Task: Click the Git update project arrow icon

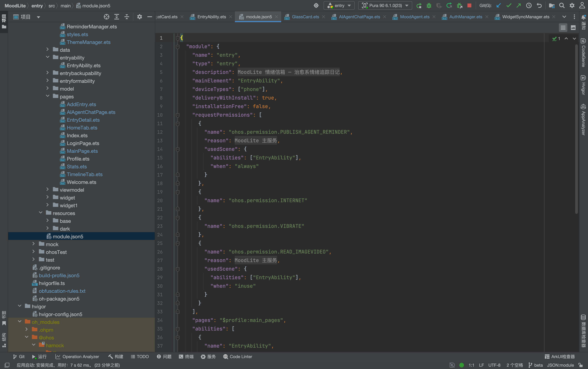Action: [x=498, y=5]
